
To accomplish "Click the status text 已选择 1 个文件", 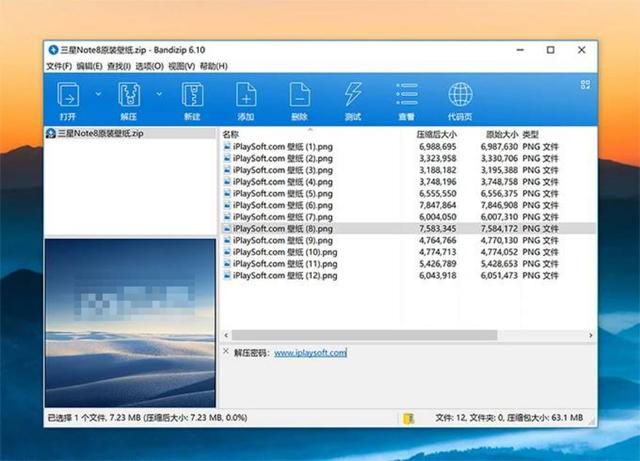I will 77,418.
